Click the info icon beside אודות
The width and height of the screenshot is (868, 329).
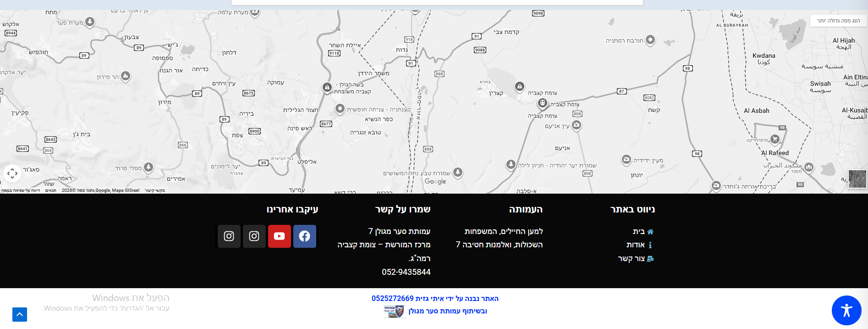[x=650, y=245]
